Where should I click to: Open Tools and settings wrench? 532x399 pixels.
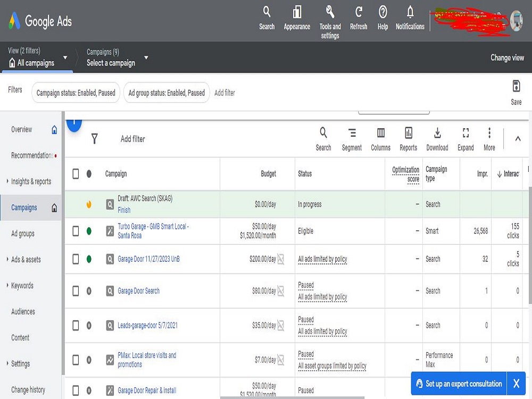tap(330, 12)
